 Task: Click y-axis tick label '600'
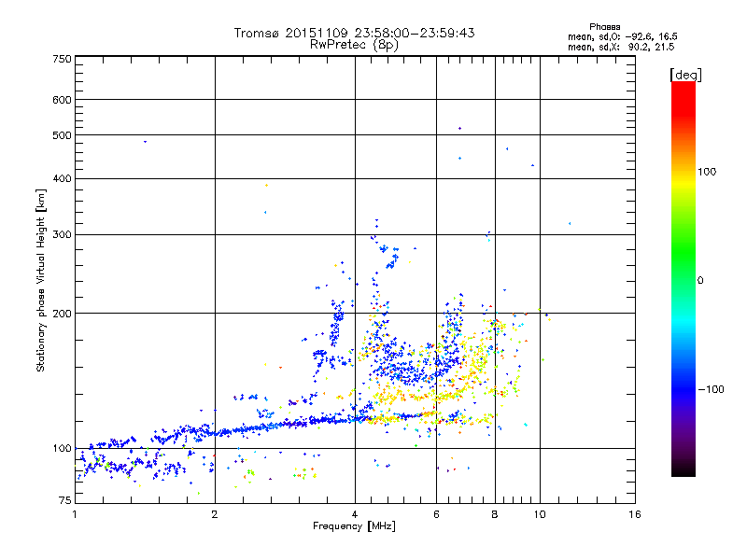[x=63, y=100]
